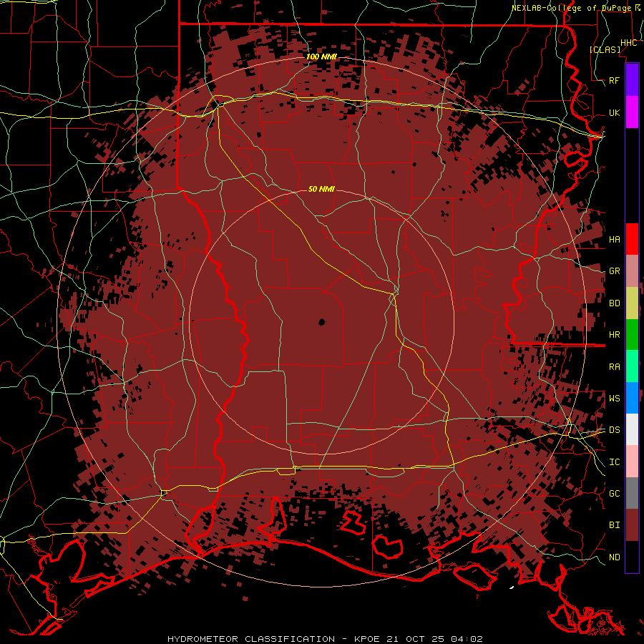Click the HHC product label above legend
644x644 pixels.
628,43
